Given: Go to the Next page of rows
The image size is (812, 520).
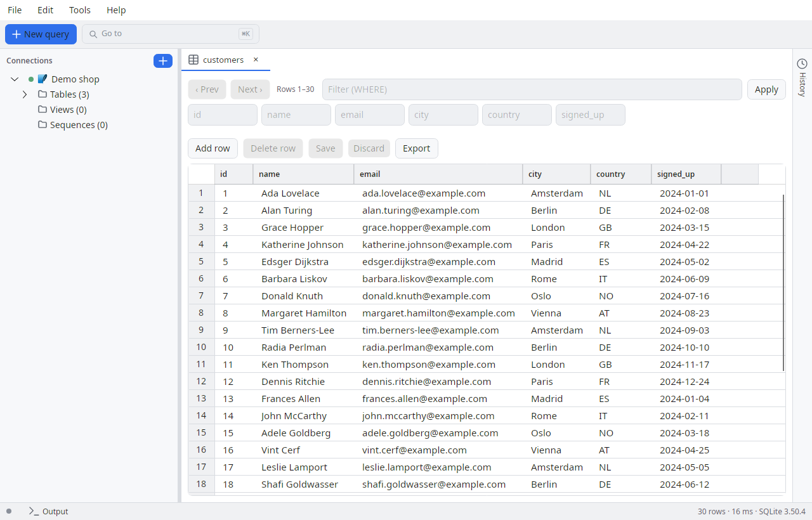Looking at the screenshot, I should coord(250,89).
